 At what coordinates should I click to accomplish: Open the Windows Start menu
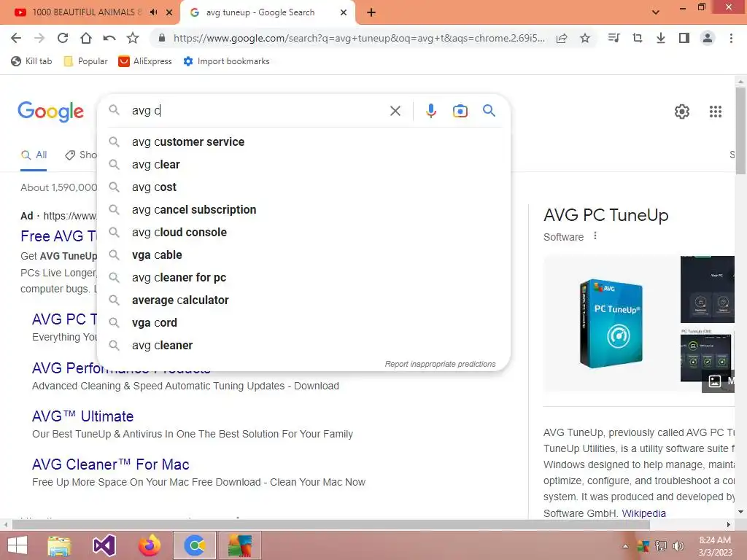[18, 545]
